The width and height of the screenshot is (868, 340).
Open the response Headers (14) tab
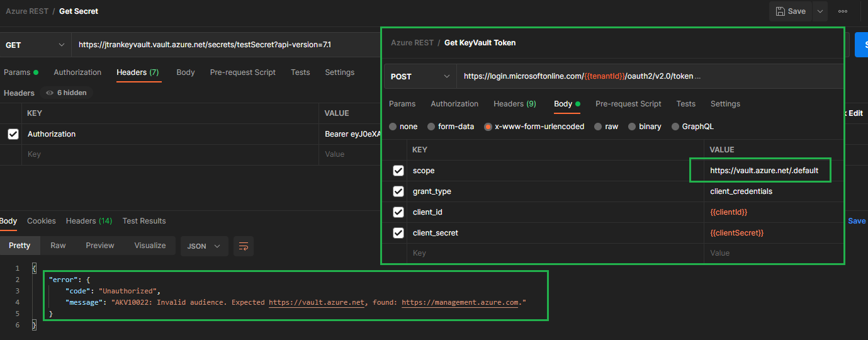(x=89, y=221)
